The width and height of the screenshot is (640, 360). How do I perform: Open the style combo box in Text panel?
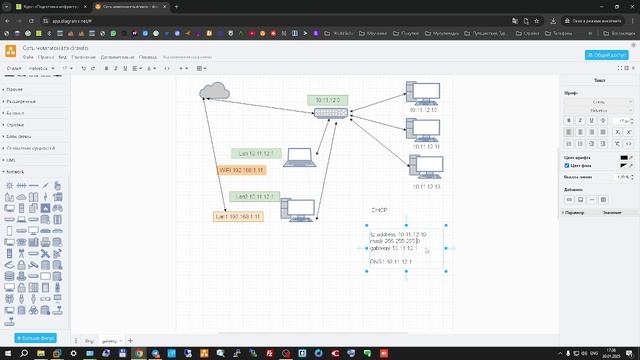[x=599, y=102]
